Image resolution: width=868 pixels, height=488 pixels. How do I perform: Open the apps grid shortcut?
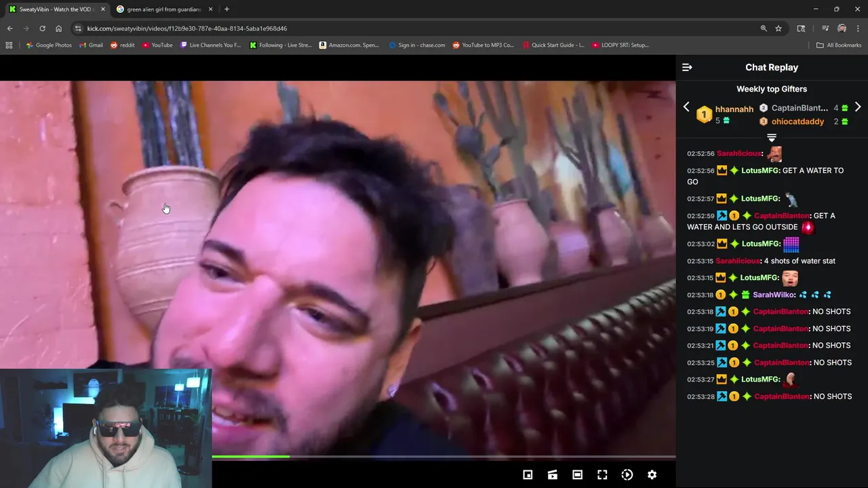[x=9, y=45]
